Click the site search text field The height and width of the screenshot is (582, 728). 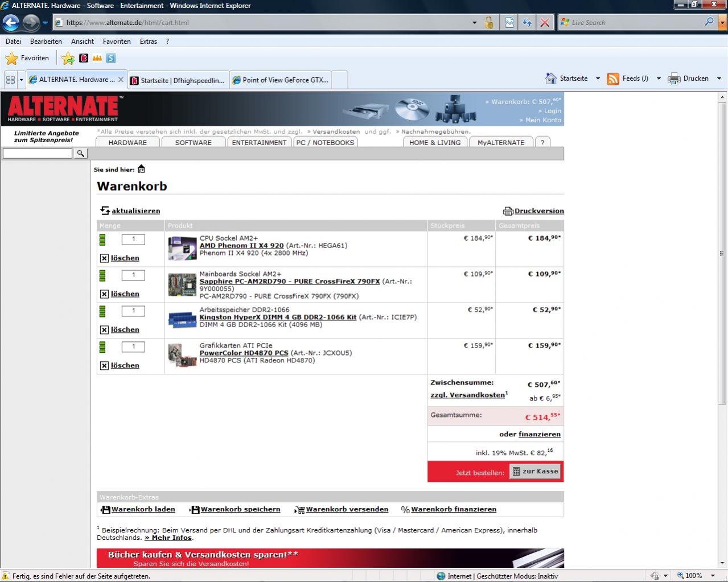38,153
